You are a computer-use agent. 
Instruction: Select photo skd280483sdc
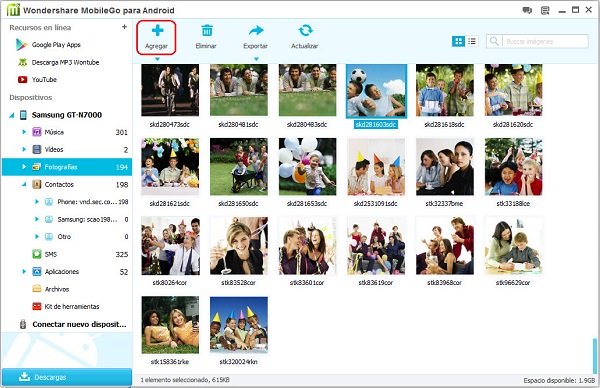[x=307, y=90]
